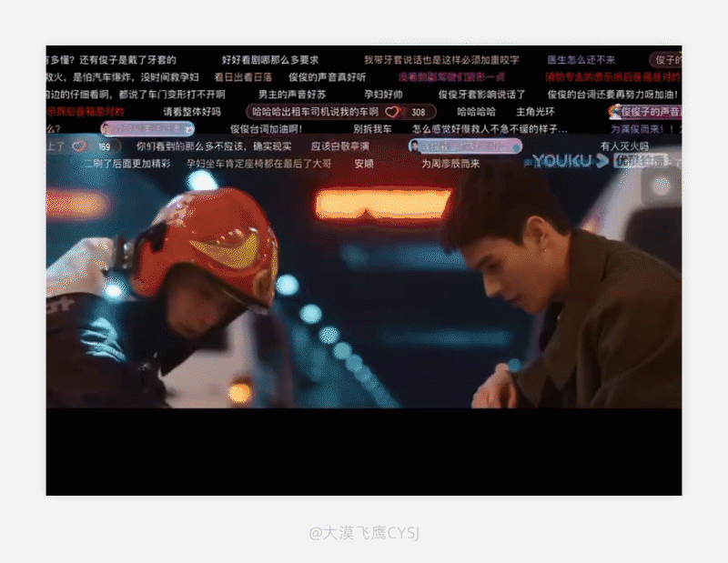Click the comment "别拆我车"
Screen dimensions: 728x563
(x=372, y=129)
